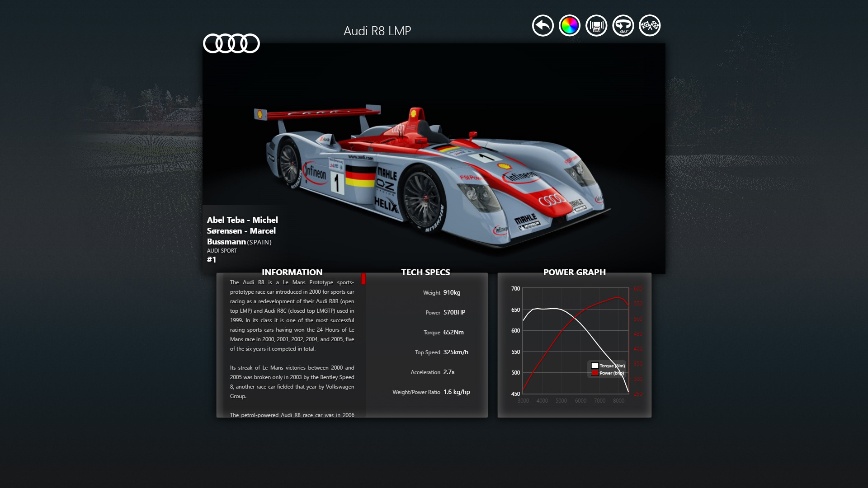Click the checkered racing flags icon
This screenshot has height=488, width=868.
coord(650,26)
